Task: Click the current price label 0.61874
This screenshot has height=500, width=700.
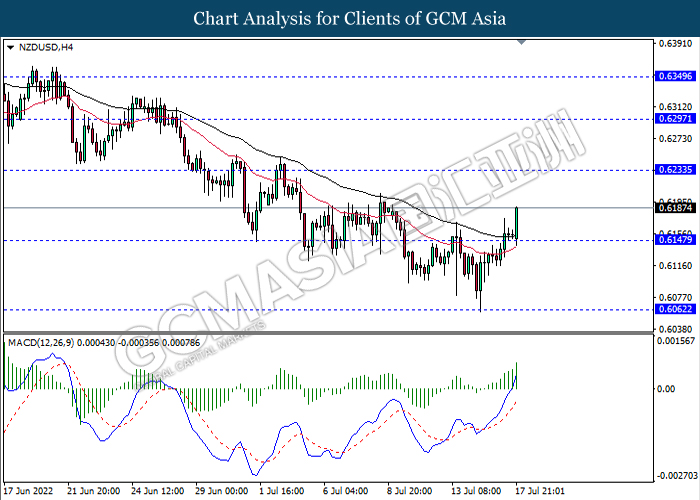Action: pos(675,208)
